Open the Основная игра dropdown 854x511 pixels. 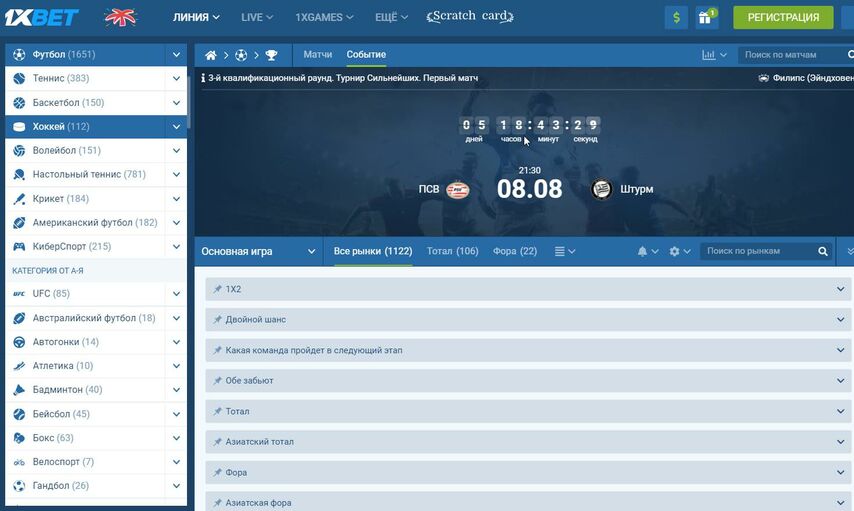click(x=259, y=251)
